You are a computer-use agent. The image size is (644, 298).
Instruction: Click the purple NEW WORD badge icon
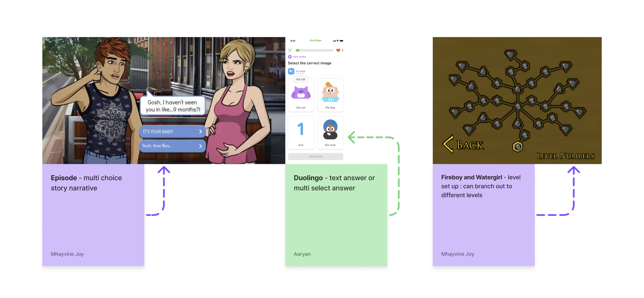point(290,57)
